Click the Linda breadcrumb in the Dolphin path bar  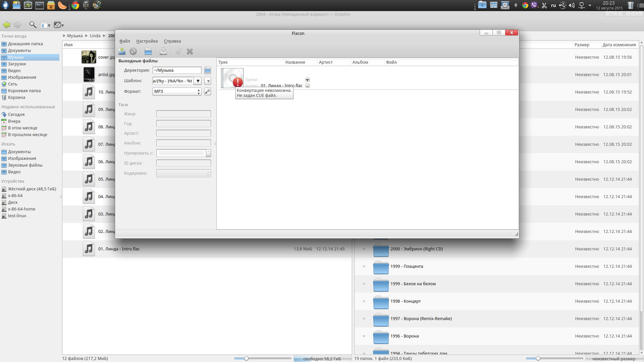[95, 36]
